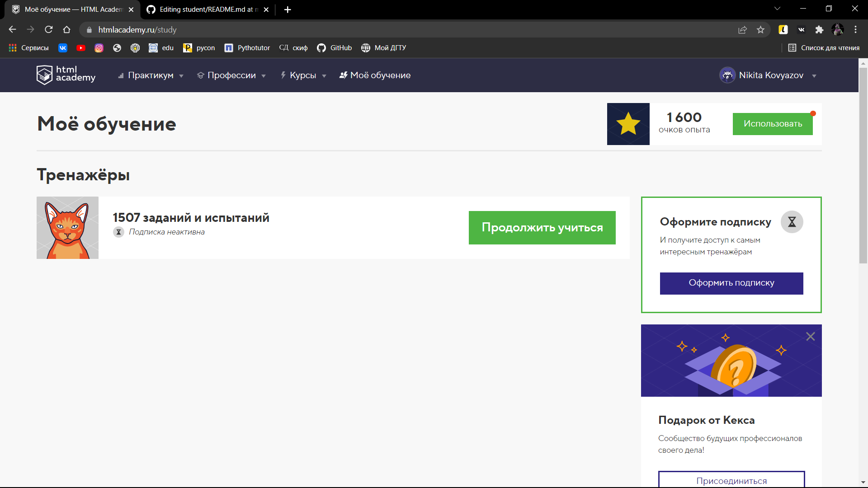Viewport: 868px width, 488px height.
Task: Go to the browser home page icon
Action: [x=66, y=29]
